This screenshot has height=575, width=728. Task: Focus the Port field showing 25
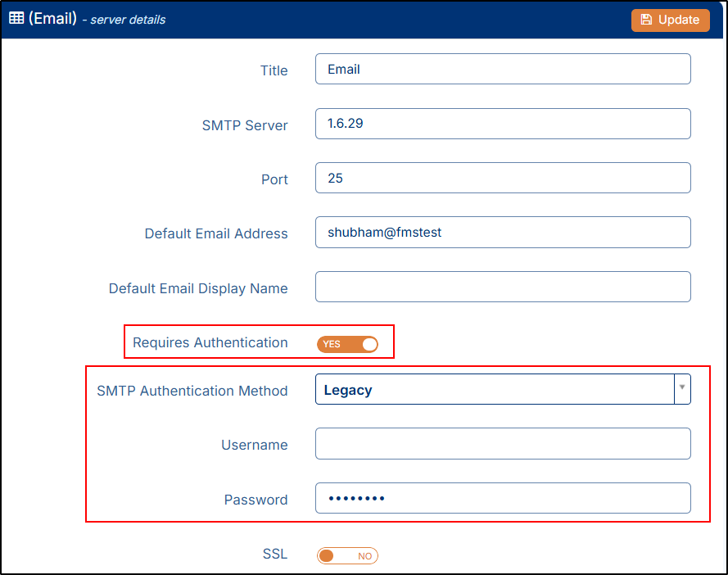pos(502,178)
